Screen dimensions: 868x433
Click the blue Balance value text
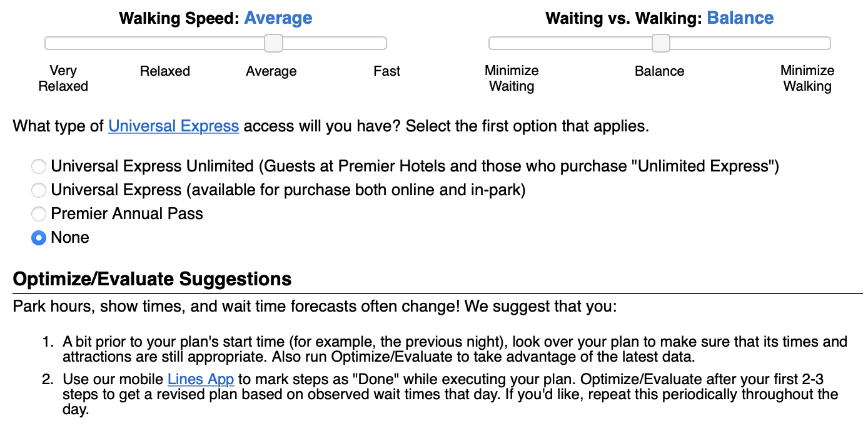(740, 18)
